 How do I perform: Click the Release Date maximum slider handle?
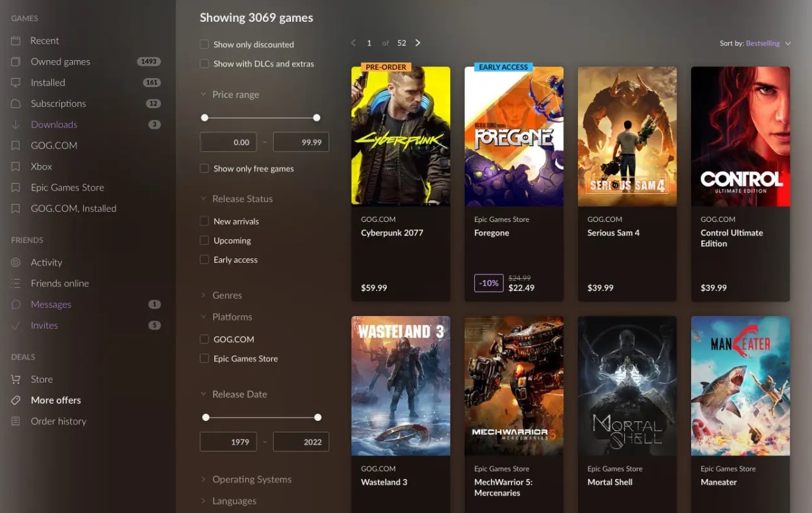[318, 417]
